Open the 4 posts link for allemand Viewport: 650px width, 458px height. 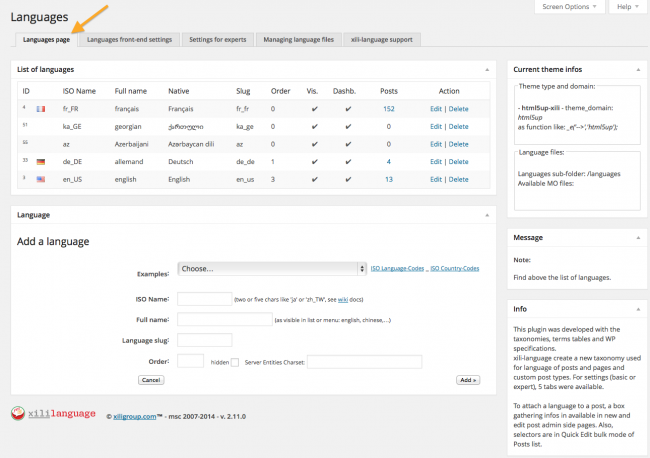pos(388,162)
